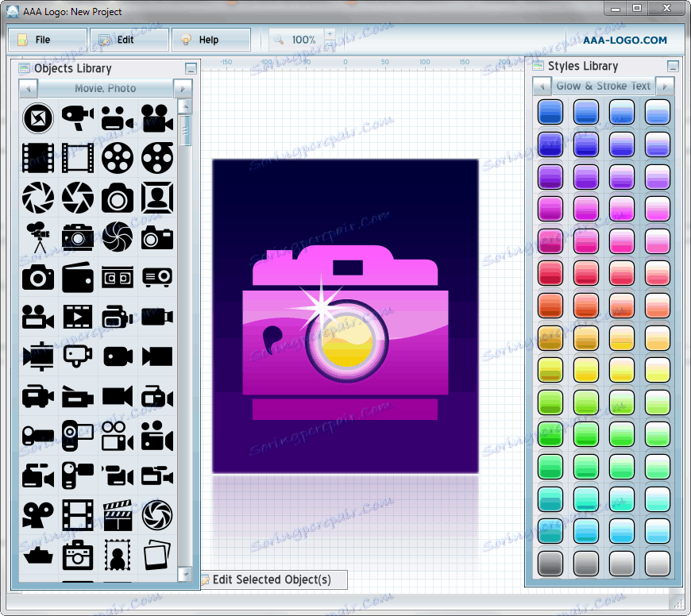Select the handheld security camera icon at top

click(78, 118)
